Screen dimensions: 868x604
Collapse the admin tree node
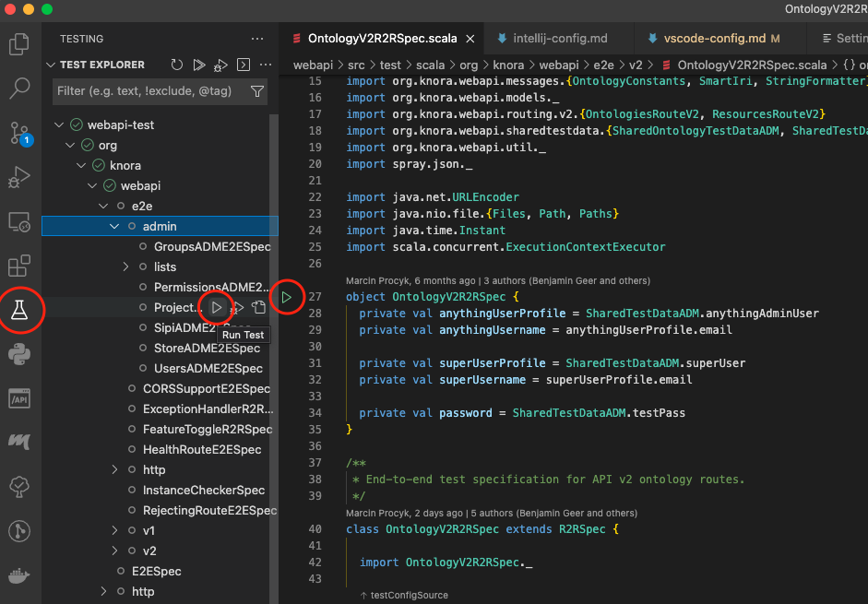pyautogui.click(x=115, y=226)
